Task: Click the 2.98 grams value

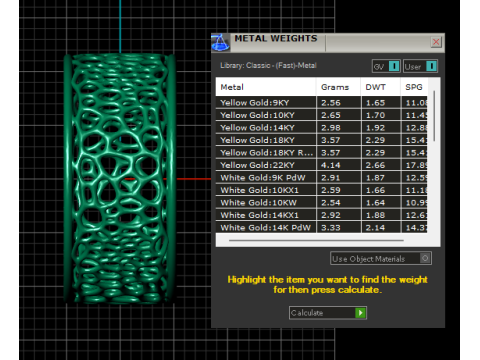Action: (x=331, y=128)
